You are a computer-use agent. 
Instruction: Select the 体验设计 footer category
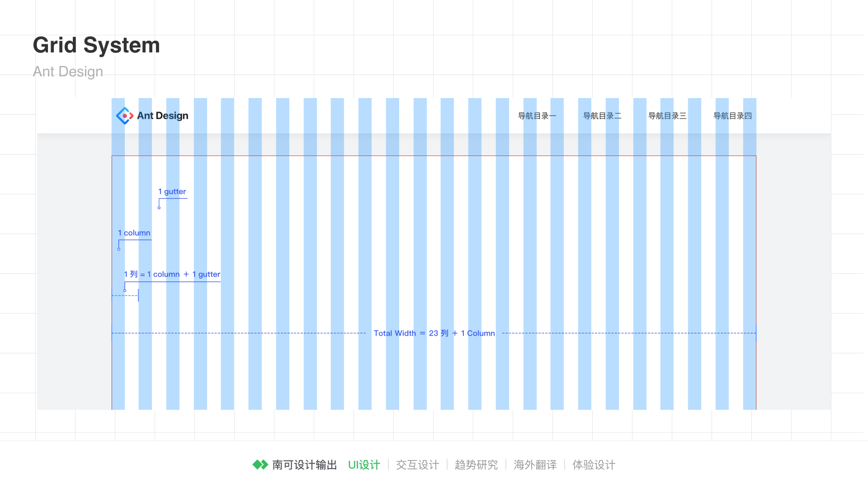pos(594,465)
